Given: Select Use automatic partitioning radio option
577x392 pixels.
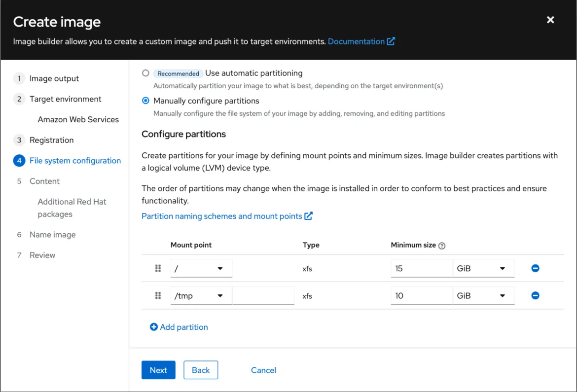Looking at the screenshot, I should point(145,73).
